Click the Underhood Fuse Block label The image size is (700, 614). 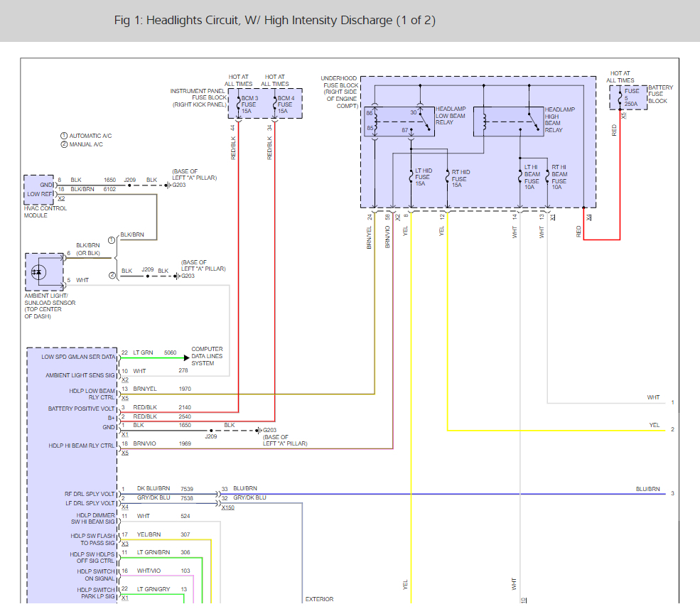[x=339, y=92]
